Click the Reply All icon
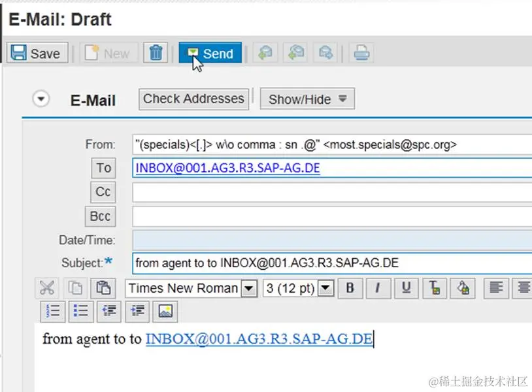Image resolution: width=532 pixels, height=392 pixels. click(x=295, y=52)
